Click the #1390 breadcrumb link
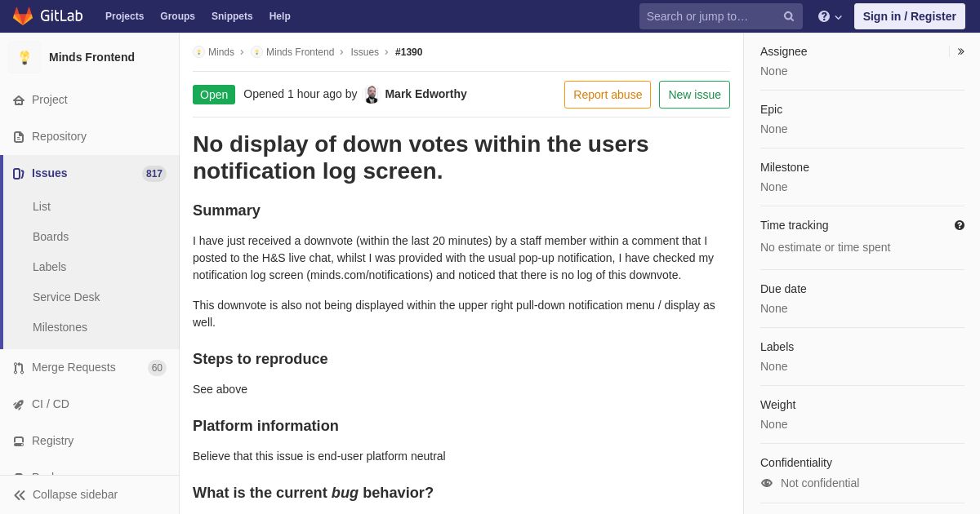 [409, 52]
